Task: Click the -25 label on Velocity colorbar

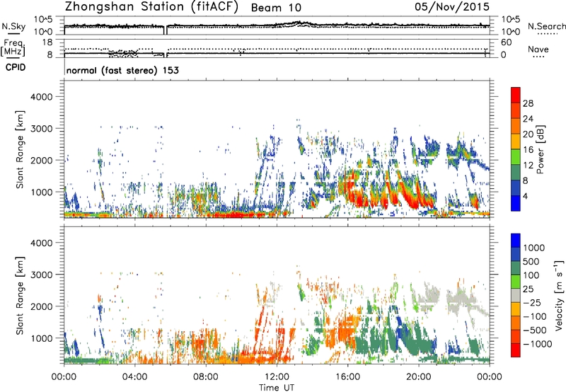Action: click(x=532, y=303)
